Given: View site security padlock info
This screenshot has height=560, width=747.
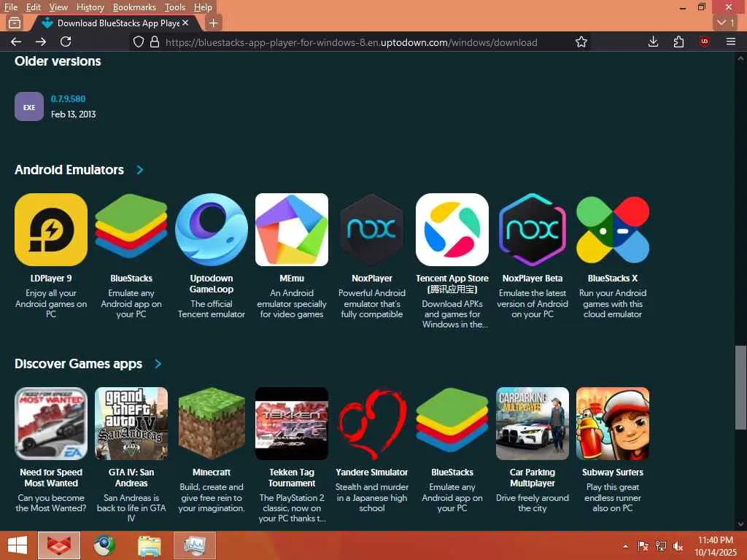Looking at the screenshot, I should coord(155,42).
